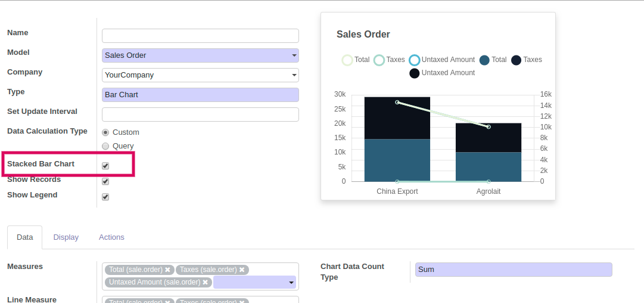644x303 pixels.
Task: Switch to the Display tab
Action: click(x=66, y=237)
